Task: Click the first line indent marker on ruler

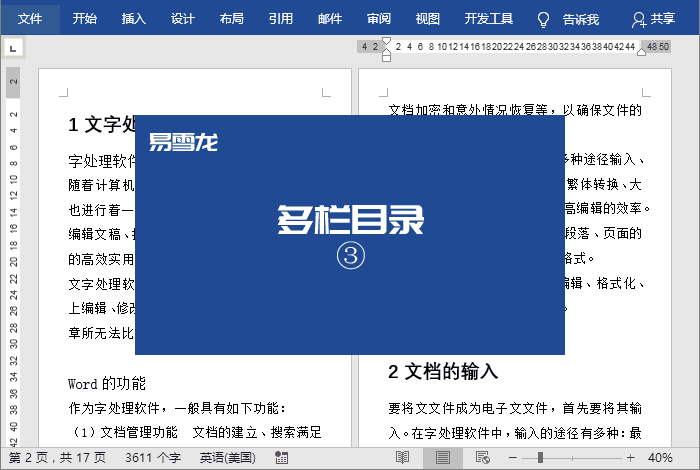Action: tap(387, 42)
